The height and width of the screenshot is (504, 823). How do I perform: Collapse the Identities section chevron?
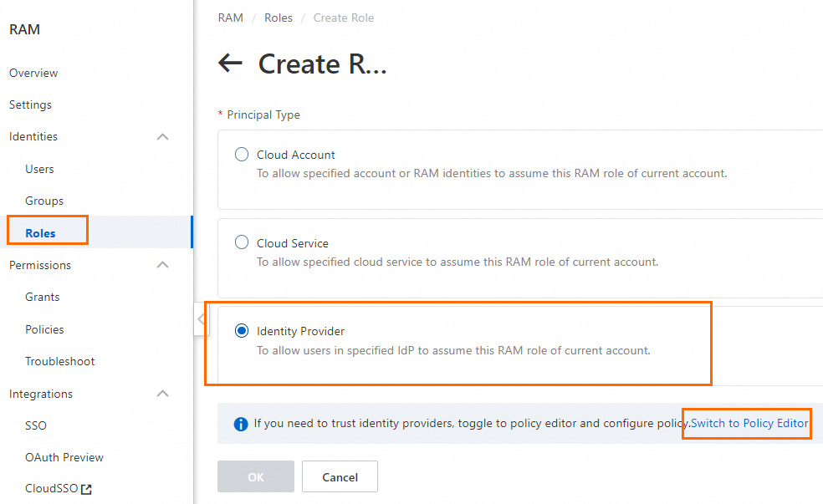click(163, 136)
